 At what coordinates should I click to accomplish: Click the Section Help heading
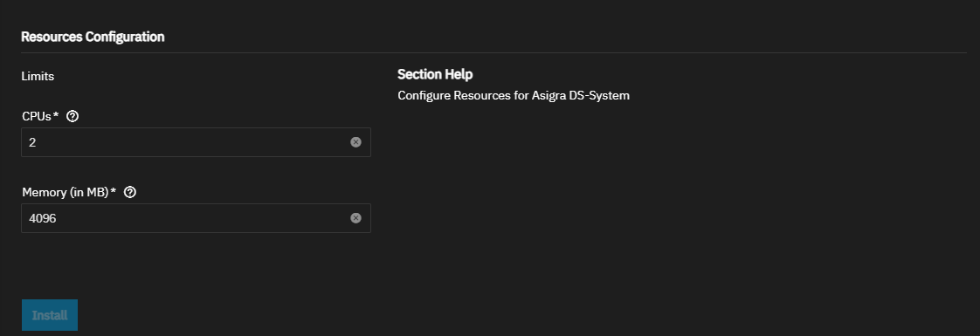click(435, 74)
